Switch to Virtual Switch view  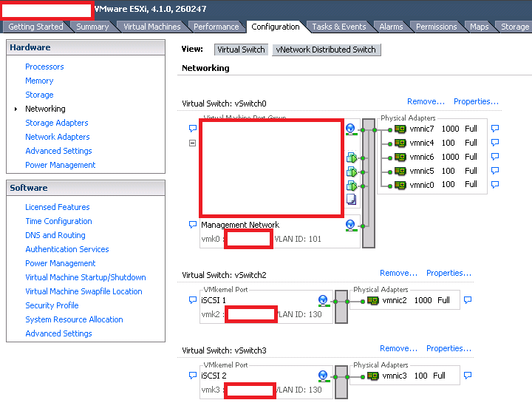point(241,50)
